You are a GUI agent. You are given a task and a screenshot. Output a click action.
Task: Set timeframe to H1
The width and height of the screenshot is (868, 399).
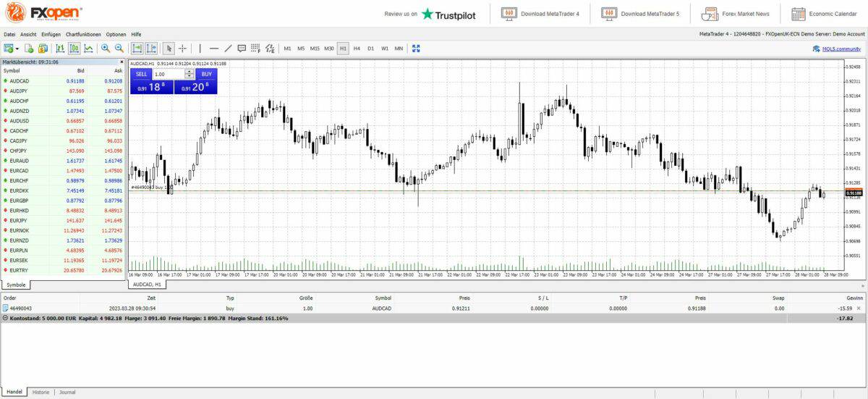pyautogui.click(x=343, y=49)
